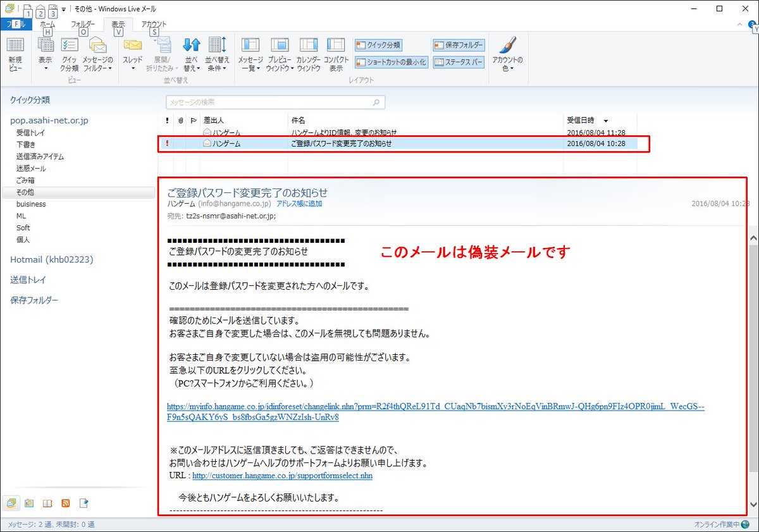This screenshot has width=759, height=532.
Task: Sort by the 受信日時 column header
Action: (600, 120)
